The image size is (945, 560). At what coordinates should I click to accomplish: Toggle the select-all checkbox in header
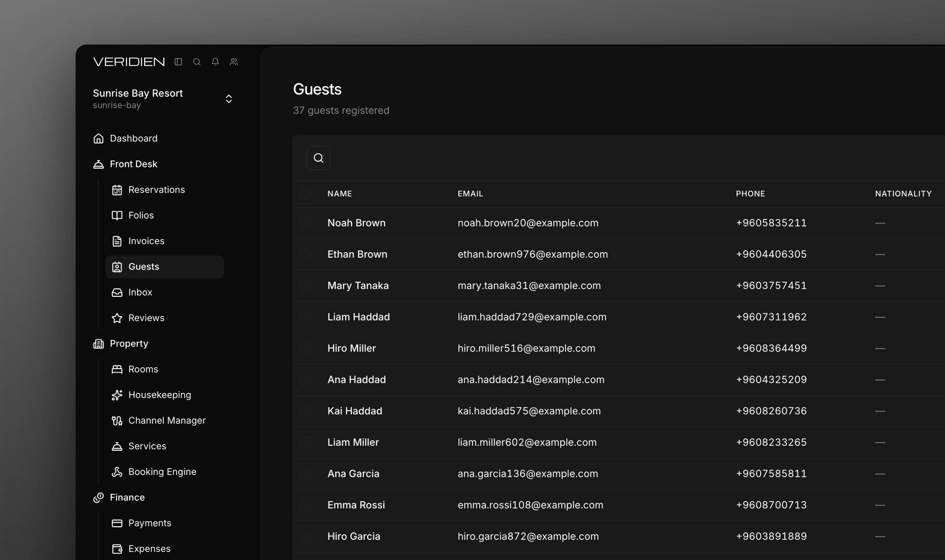[304, 194]
